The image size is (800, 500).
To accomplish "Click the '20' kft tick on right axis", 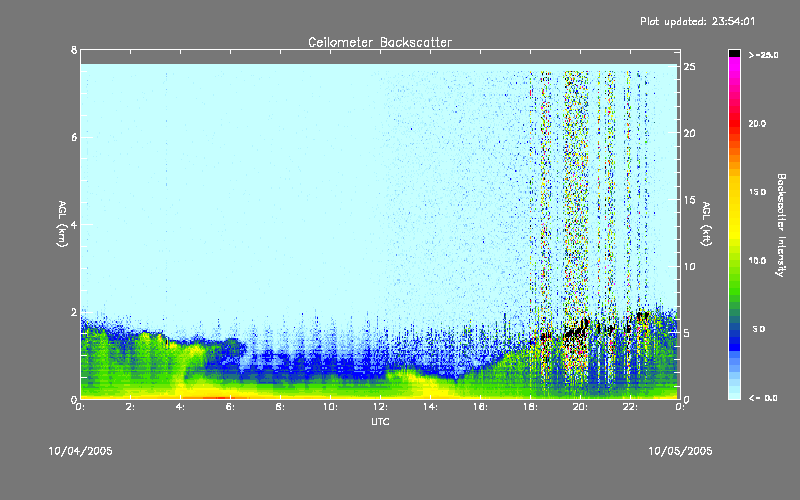I will 690,133.
